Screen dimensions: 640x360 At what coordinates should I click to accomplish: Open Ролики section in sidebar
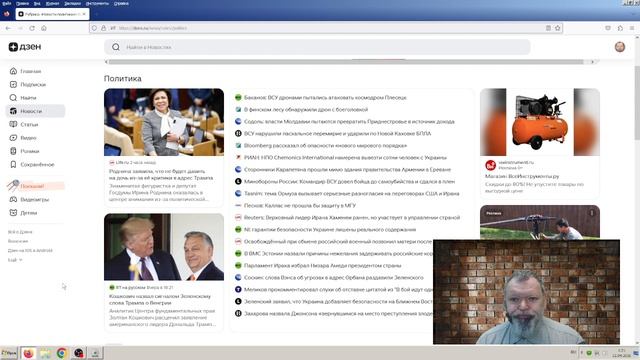click(30, 151)
